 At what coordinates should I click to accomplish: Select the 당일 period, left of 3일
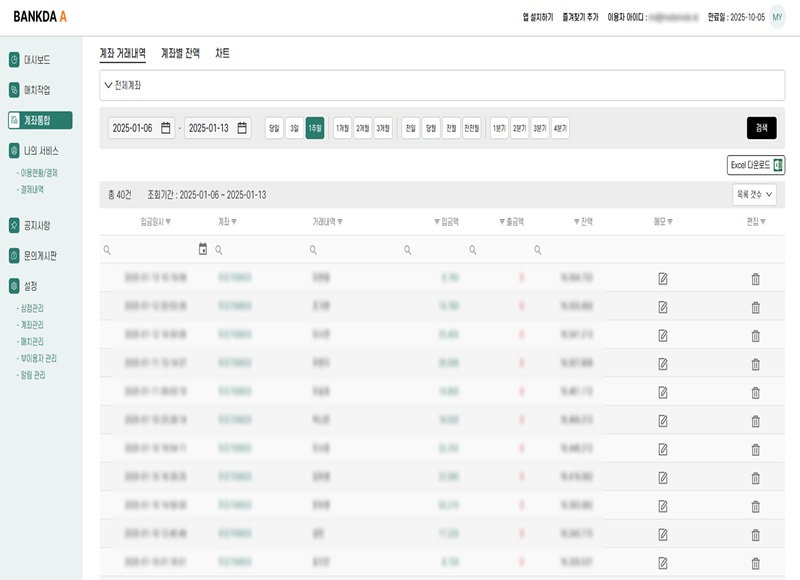pyautogui.click(x=274, y=128)
